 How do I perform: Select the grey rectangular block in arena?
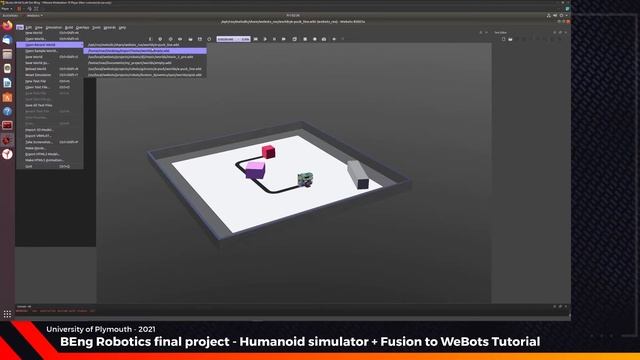(x=358, y=174)
